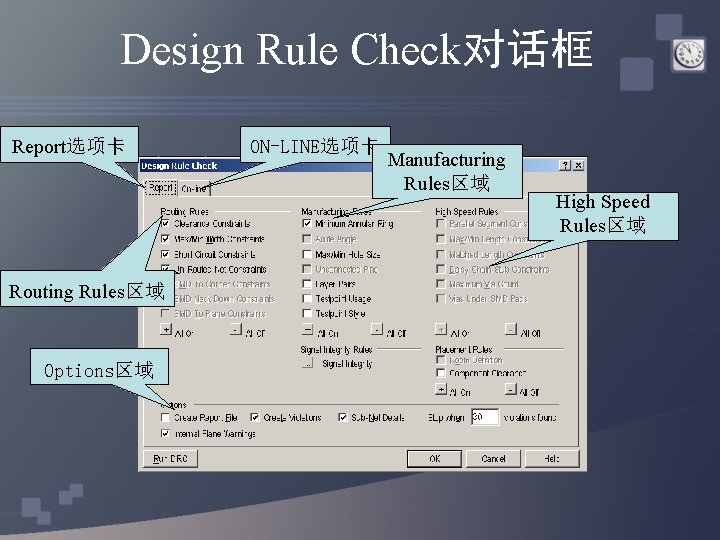This screenshot has height=540, width=720.
Task: Uncheck Minimum Annular Ring
Action: point(307,224)
